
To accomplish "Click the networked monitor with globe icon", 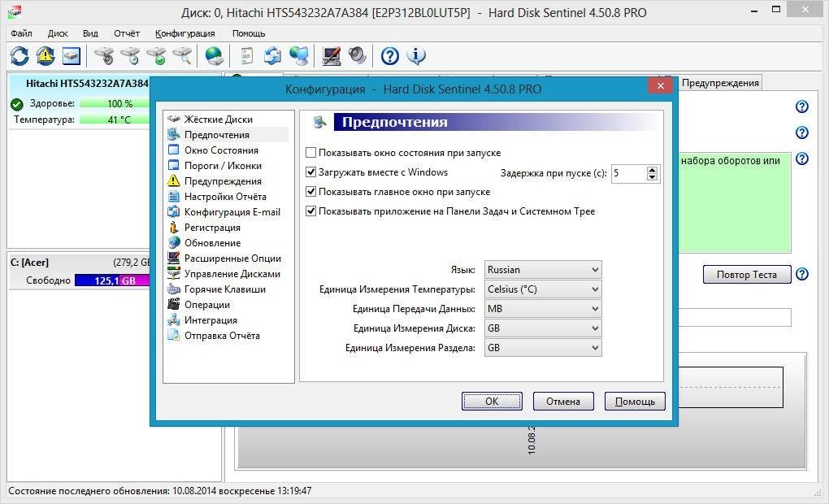I will click(x=299, y=55).
